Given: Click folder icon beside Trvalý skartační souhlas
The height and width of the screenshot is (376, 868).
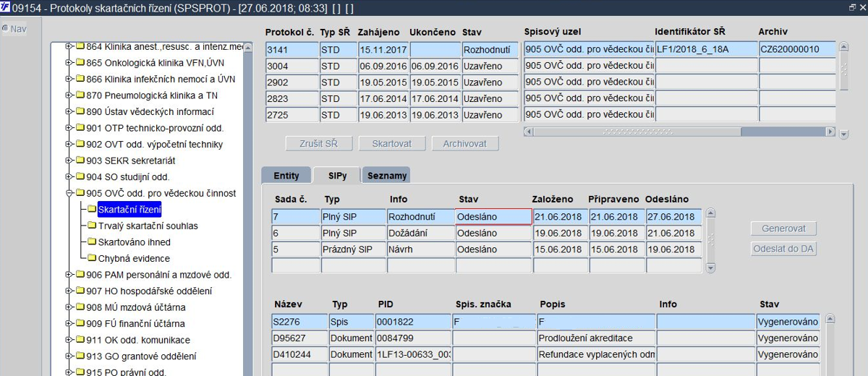Looking at the screenshot, I should 92,226.
